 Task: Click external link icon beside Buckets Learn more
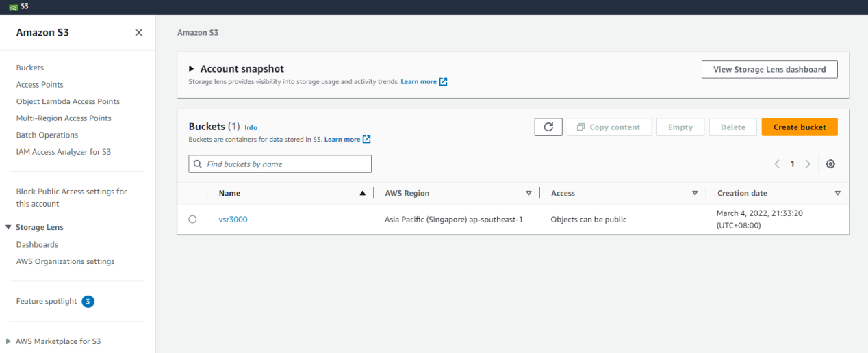click(x=367, y=140)
